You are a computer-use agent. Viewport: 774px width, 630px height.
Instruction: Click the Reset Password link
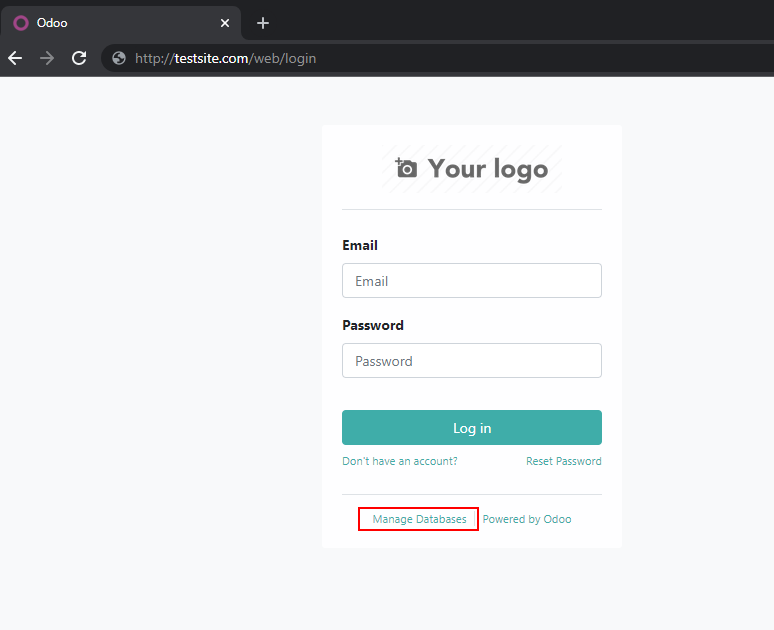pyautogui.click(x=564, y=461)
